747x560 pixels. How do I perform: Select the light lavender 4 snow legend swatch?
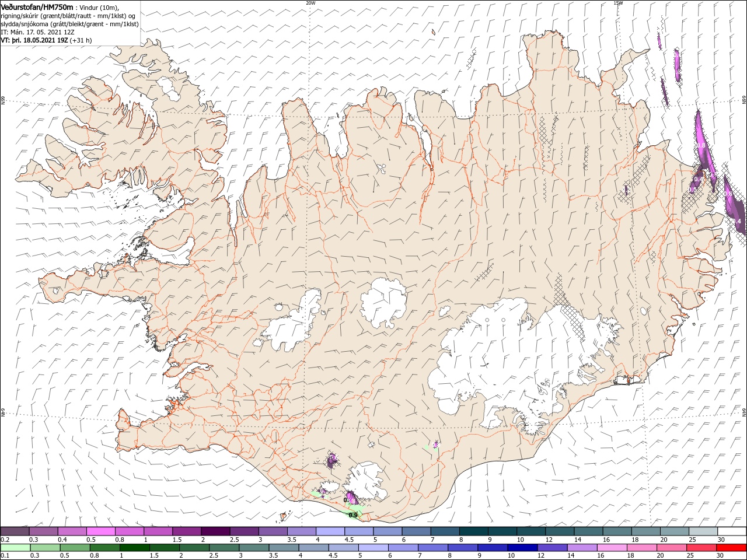click(330, 531)
